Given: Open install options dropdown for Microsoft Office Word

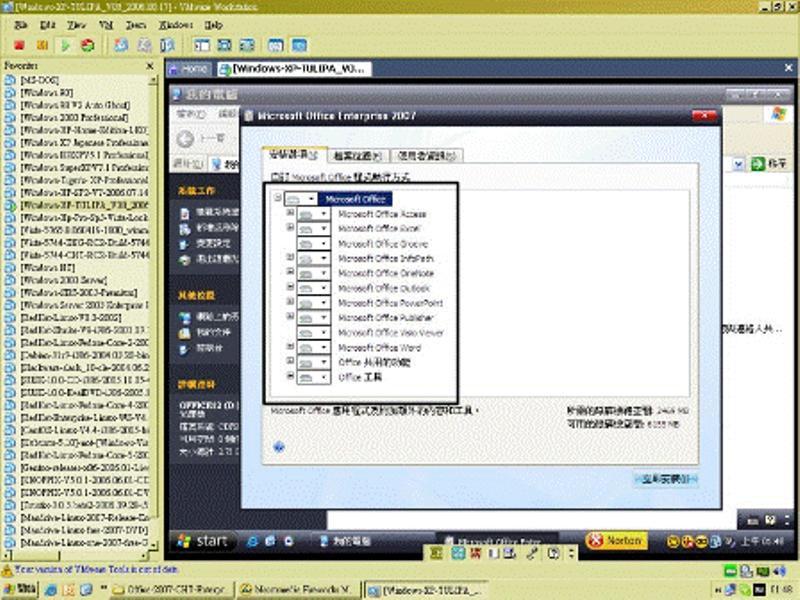Looking at the screenshot, I should coord(314,347).
